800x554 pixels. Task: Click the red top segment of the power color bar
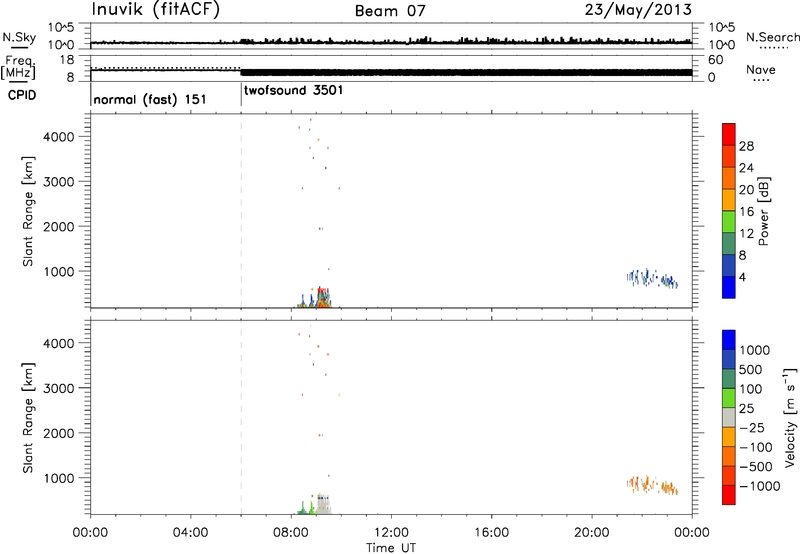(x=729, y=134)
